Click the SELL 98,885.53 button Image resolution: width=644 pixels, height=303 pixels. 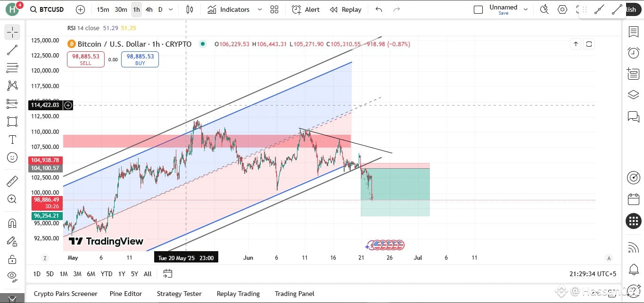click(86, 59)
